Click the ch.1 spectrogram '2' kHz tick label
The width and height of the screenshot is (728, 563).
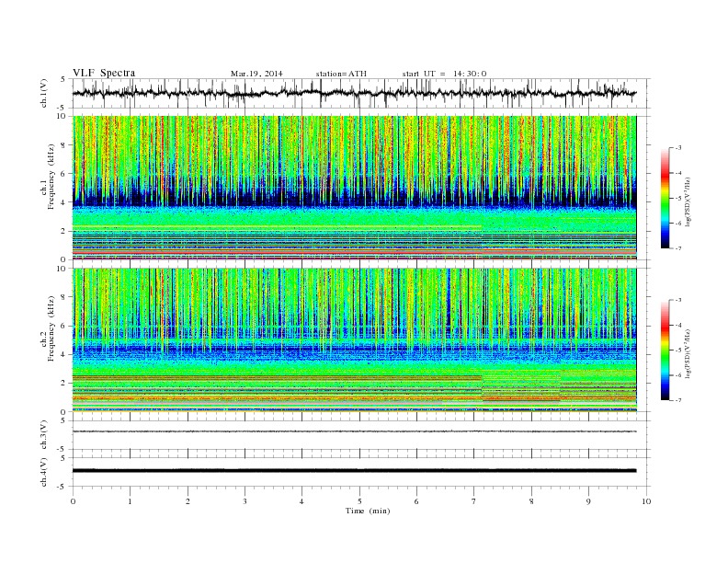[64, 231]
